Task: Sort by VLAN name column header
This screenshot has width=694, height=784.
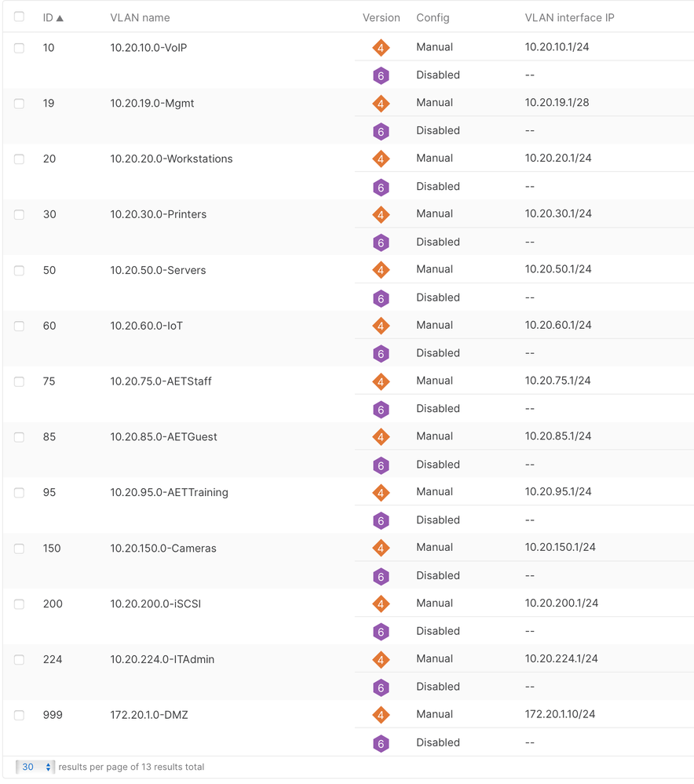Action: [x=140, y=17]
